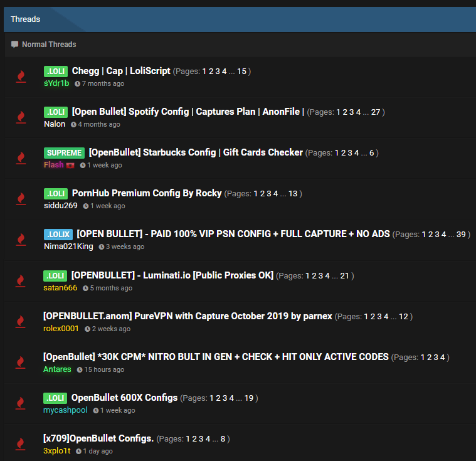Open the Chegg | Cap | LoliScript thread
The image size is (476, 461).
click(x=121, y=71)
